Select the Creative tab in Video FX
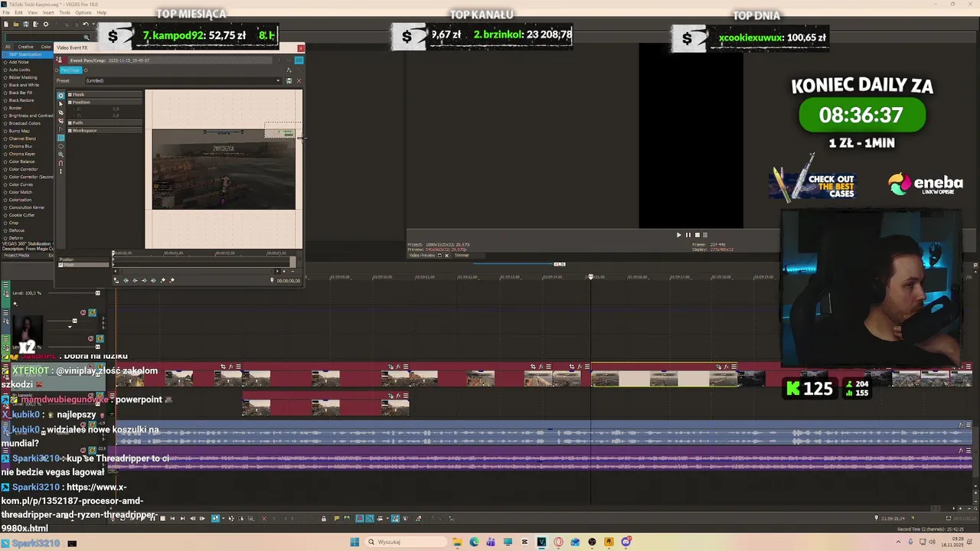 [26, 47]
